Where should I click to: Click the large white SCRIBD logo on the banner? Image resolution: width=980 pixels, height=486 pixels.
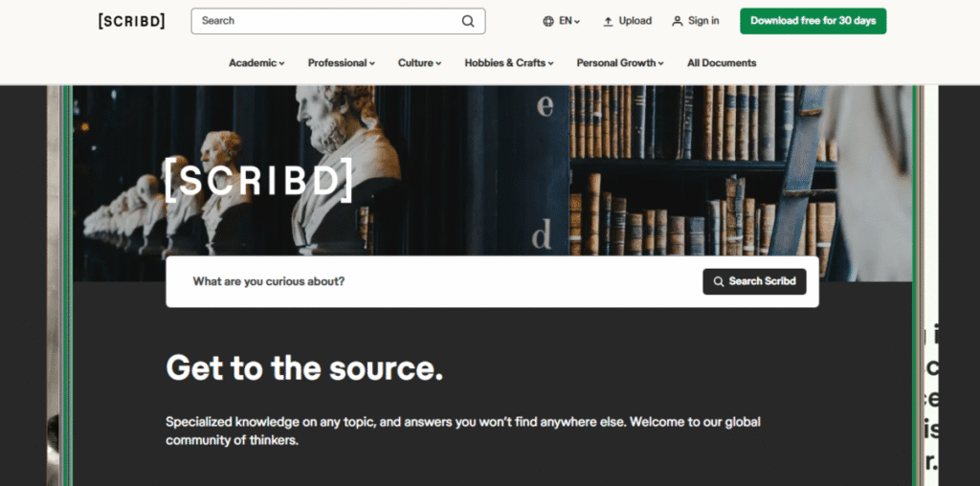point(258,180)
